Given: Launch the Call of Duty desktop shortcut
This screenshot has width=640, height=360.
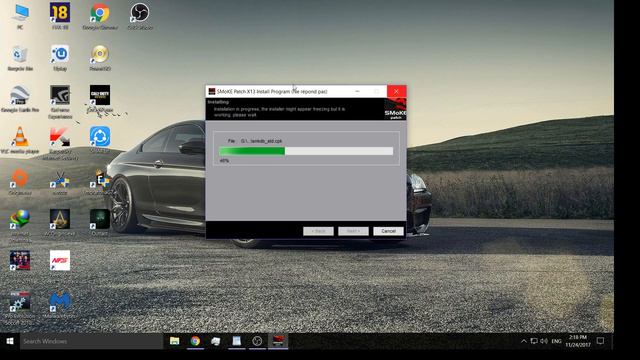Looking at the screenshot, I should (100, 99).
